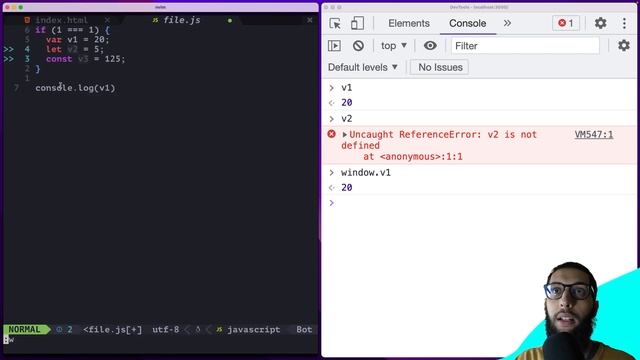Click the utf-8 encoding in statusline

[x=165, y=329]
